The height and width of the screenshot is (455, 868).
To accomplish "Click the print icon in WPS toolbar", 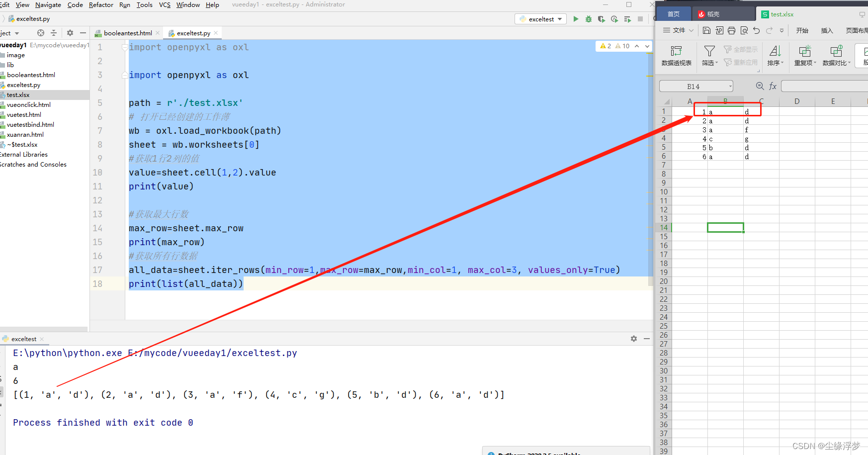I will pyautogui.click(x=731, y=30).
